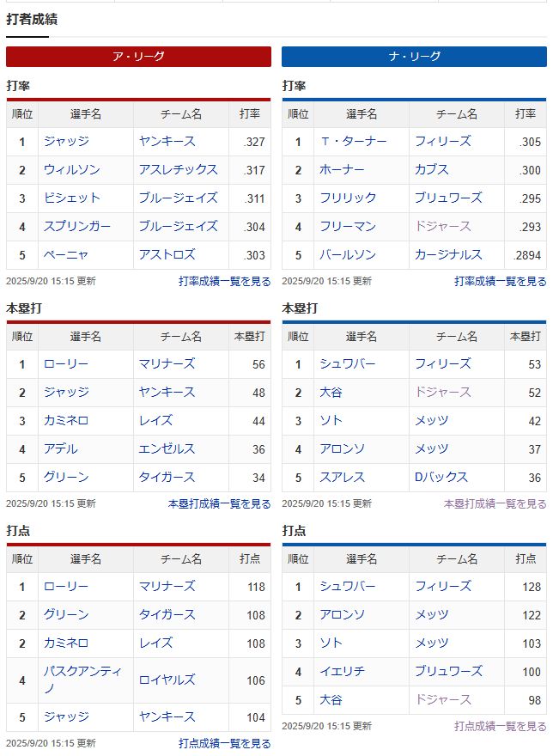Click player T・ターナー in batting average
The width and height of the screenshot is (553, 756).
(353, 142)
